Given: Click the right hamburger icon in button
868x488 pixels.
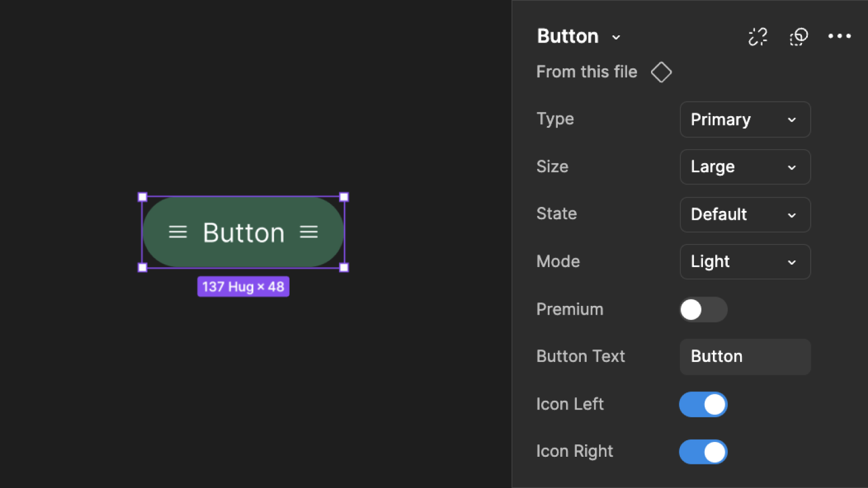Looking at the screenshot, I should pos(308,232).
